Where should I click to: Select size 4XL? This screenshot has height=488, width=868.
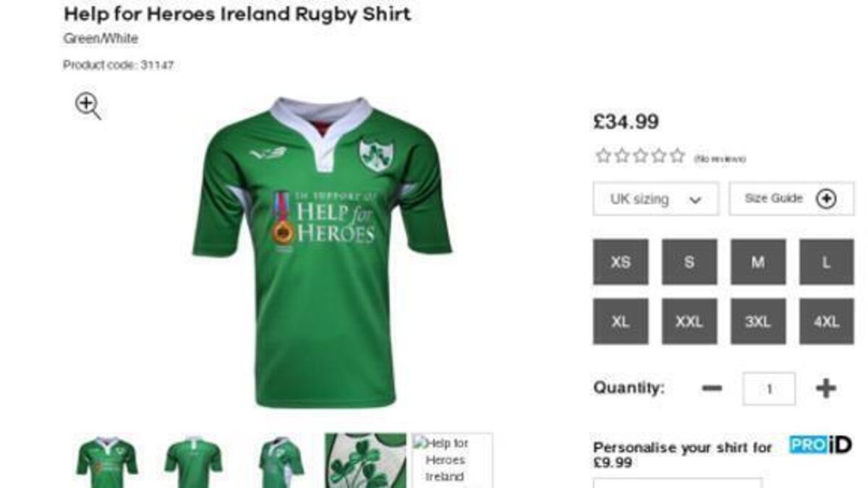pyautogui.click(x=826, y=322)
